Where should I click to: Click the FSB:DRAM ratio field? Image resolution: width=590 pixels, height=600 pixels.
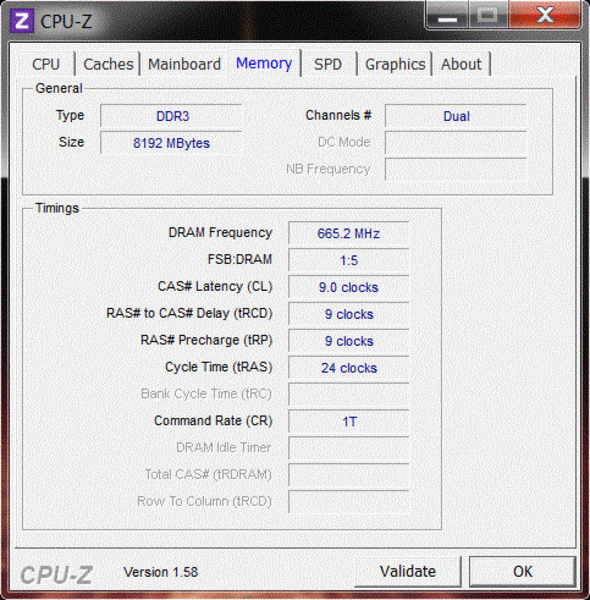pyautogui.click(x=349, y=260)
